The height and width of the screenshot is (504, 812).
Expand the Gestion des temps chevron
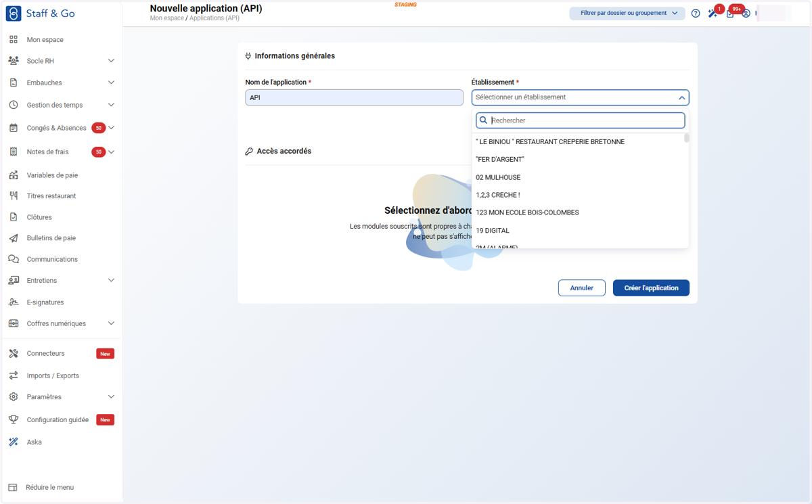[111, 105]
